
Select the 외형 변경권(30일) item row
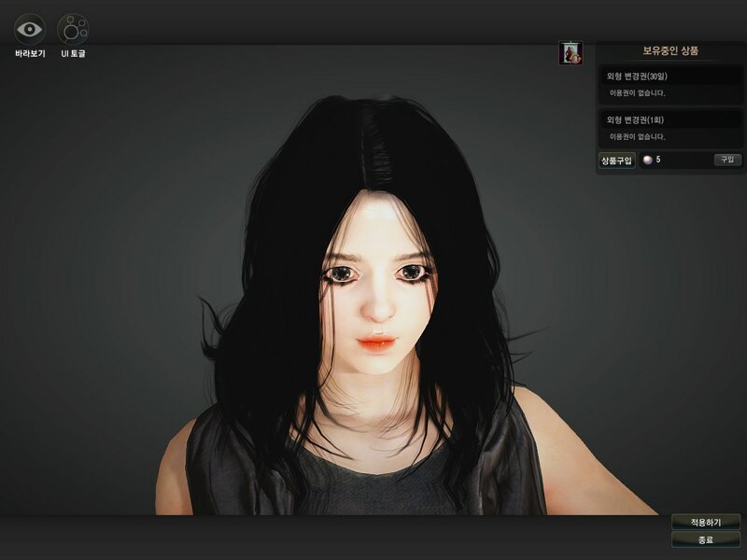[x=670, y=77]
